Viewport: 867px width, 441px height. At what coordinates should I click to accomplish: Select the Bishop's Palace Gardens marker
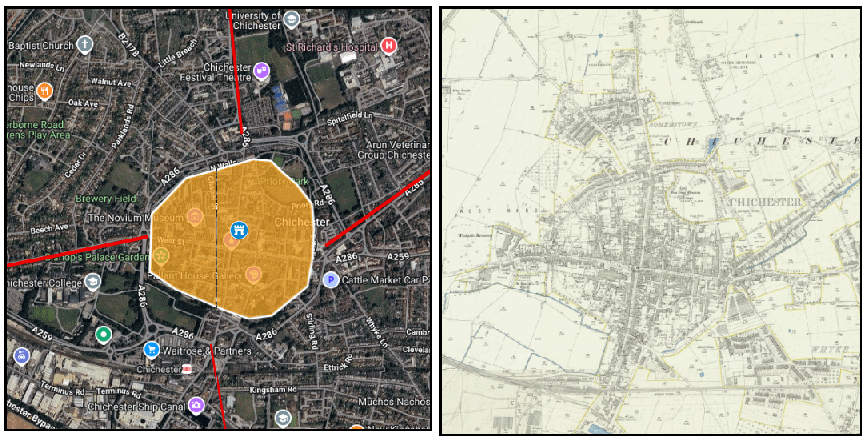[x=160, y=256]
